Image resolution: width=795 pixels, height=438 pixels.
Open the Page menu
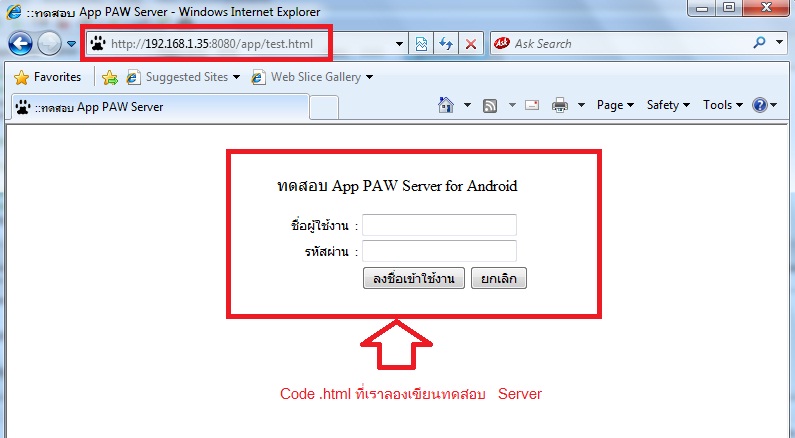pos(615,105)
